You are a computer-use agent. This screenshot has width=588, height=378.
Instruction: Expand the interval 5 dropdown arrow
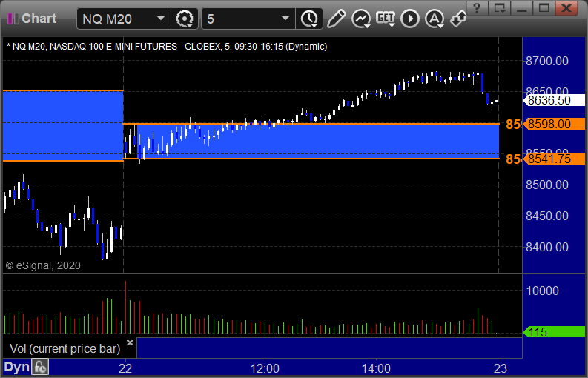(x=285, y=19)
